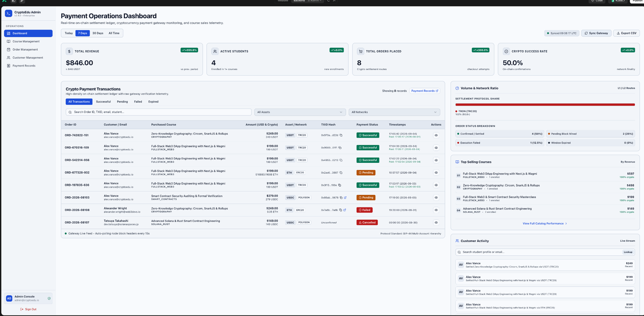Click the AV avatar beside the $249 activity
Screen dimensions: 644x316
point(460,265)
